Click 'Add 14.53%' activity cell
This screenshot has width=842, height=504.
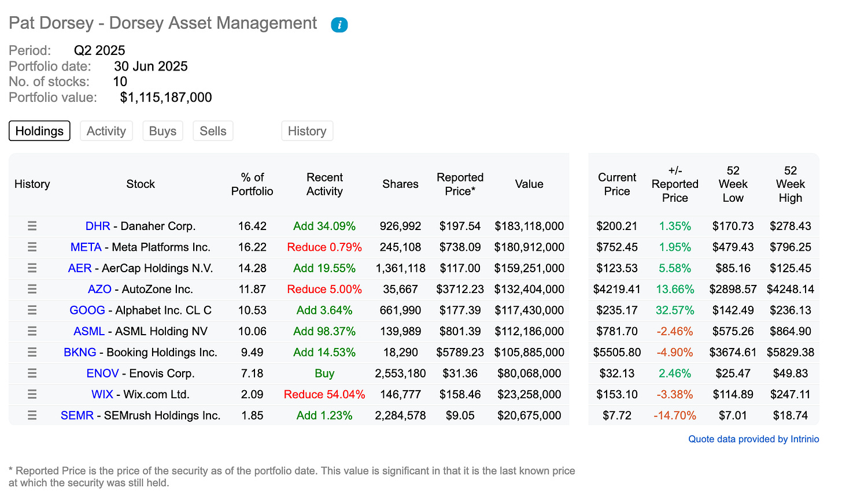pos(324,352)
